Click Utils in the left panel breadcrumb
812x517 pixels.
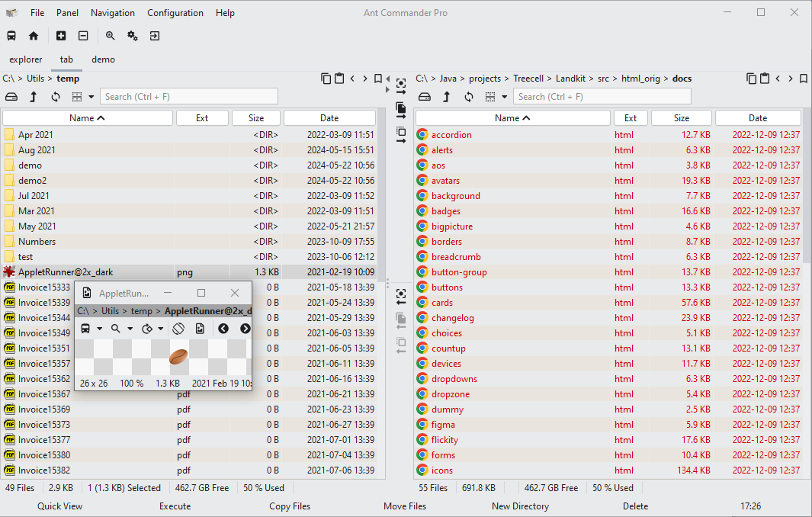point(35,79)
